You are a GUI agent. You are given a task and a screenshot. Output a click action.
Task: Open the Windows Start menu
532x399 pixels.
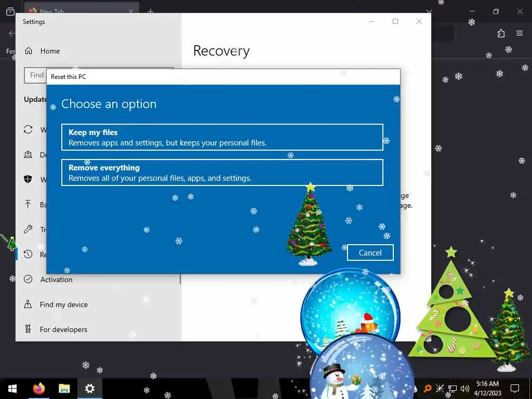click(x=12, y=389)
